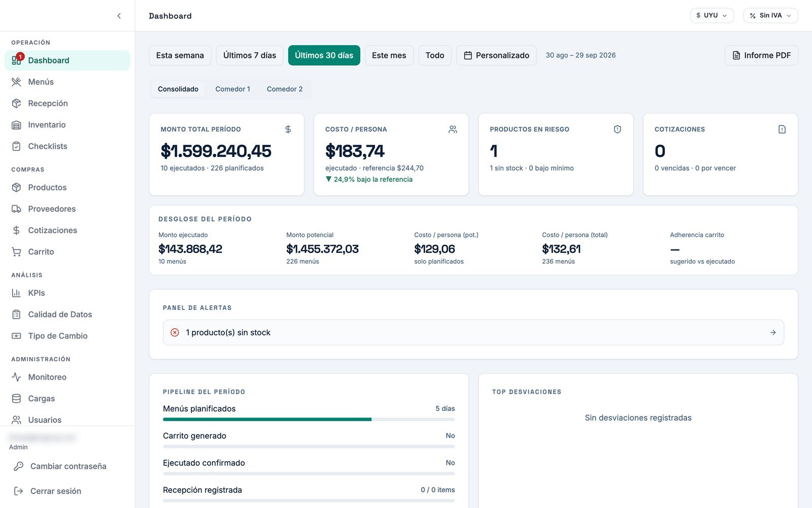Click the shield icon on Productos en riesgo card
Image resolution: width=812 pixels, height=508 pixels.
(617, 130)
